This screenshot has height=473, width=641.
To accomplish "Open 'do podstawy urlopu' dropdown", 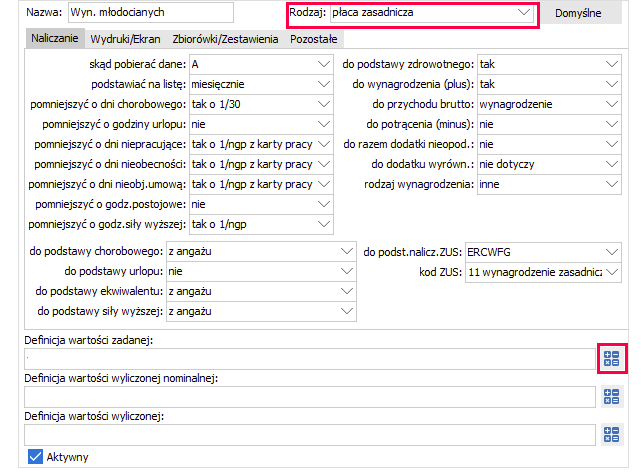I will 261,271.
